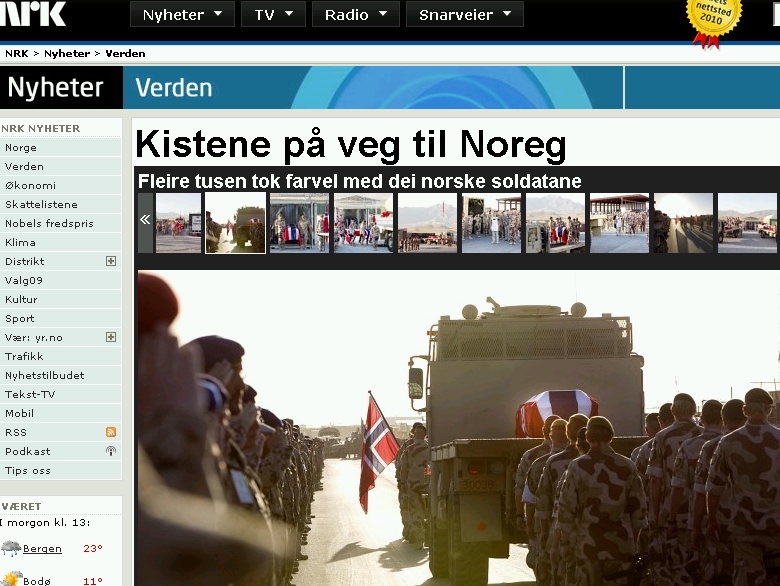Click the Nyheter section banner

pyautogui.click(x=61, y=88)
